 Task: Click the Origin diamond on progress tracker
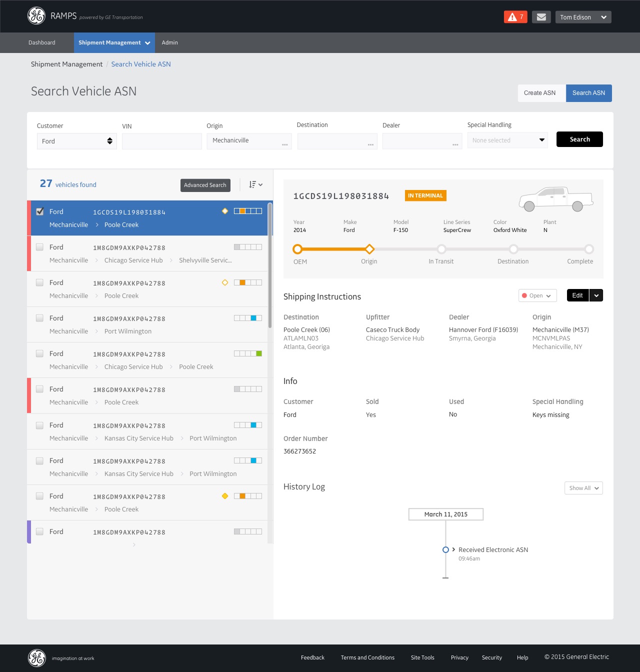tap(369, 249)
